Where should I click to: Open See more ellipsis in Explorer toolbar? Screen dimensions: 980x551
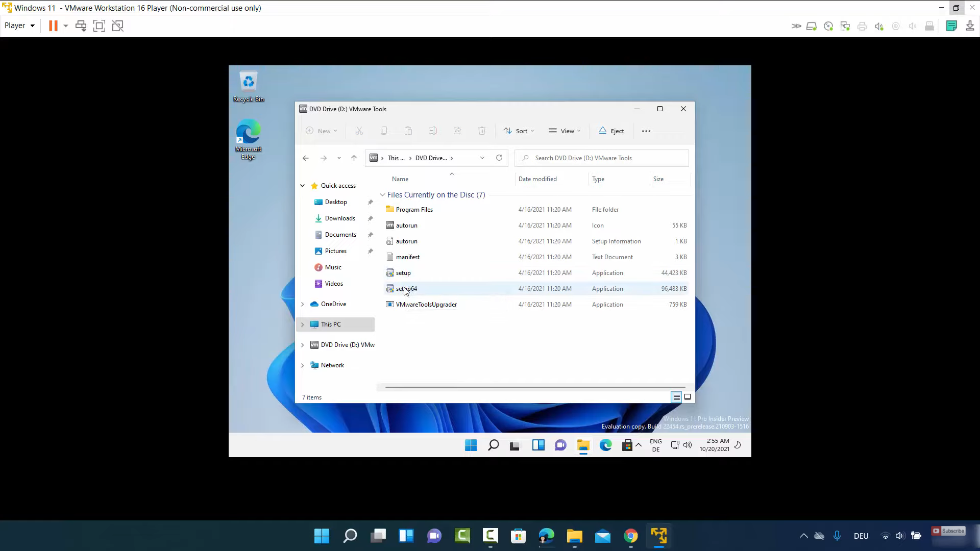(x=646, y=131)
